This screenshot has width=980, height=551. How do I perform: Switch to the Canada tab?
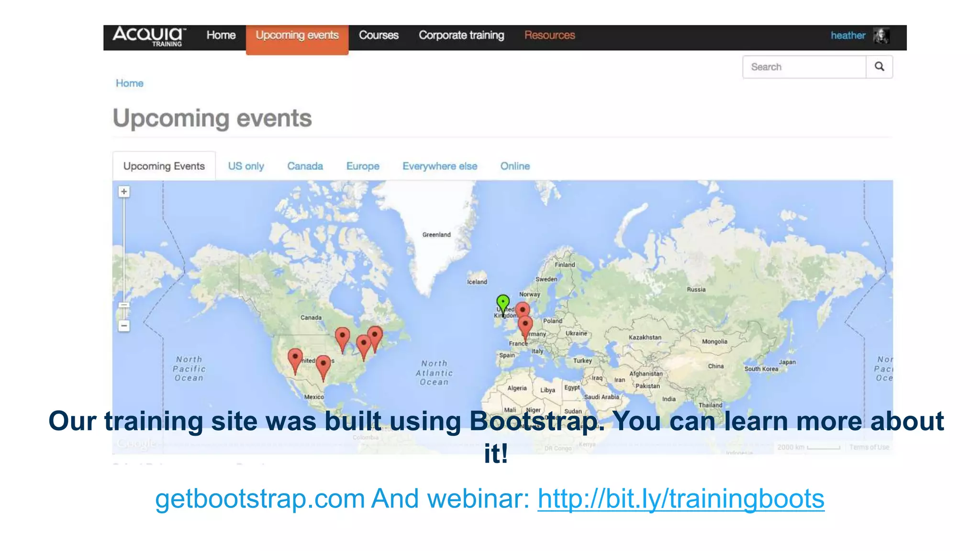tap(305, 166)
